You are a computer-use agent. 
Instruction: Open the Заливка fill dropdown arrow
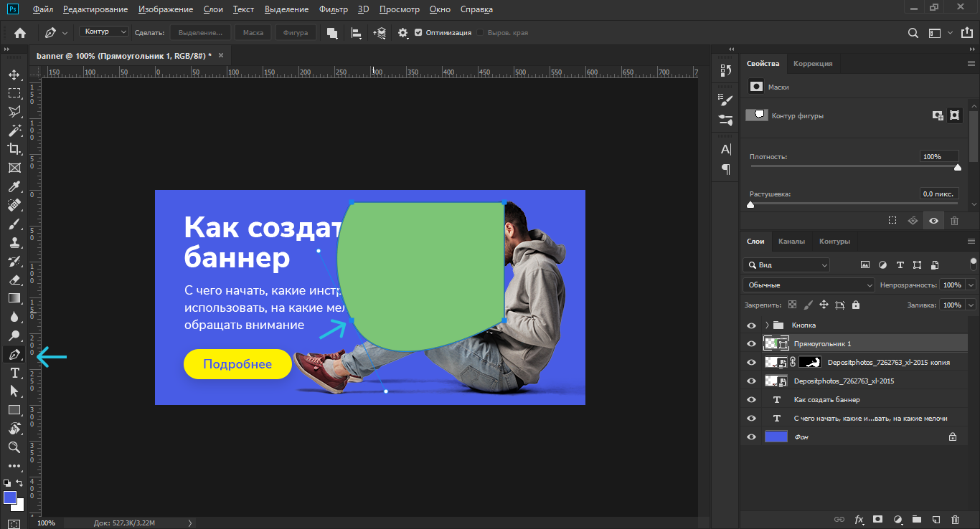tap(971, 305)
